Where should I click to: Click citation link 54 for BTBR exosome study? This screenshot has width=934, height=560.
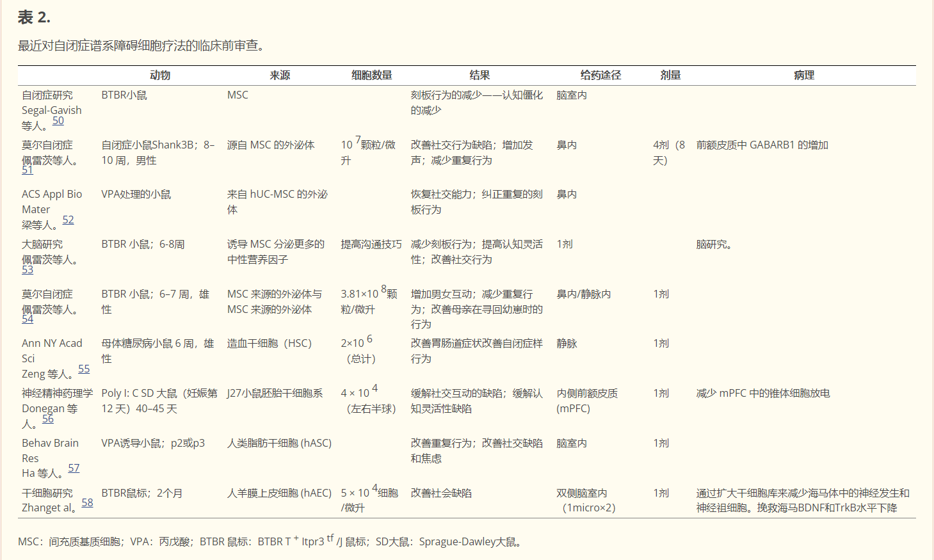(x=27, y=319)
